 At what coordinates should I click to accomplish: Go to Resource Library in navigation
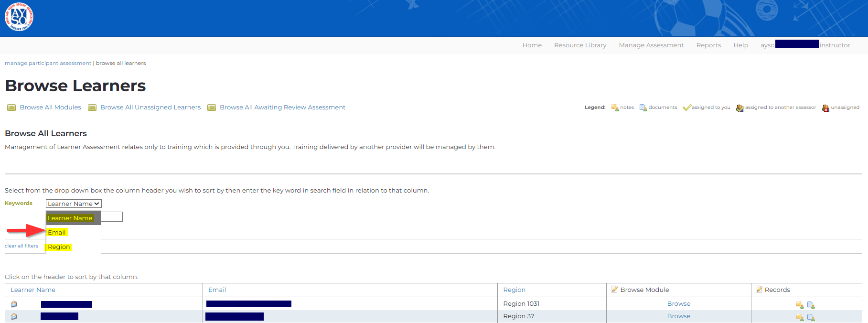click(580, 45)
